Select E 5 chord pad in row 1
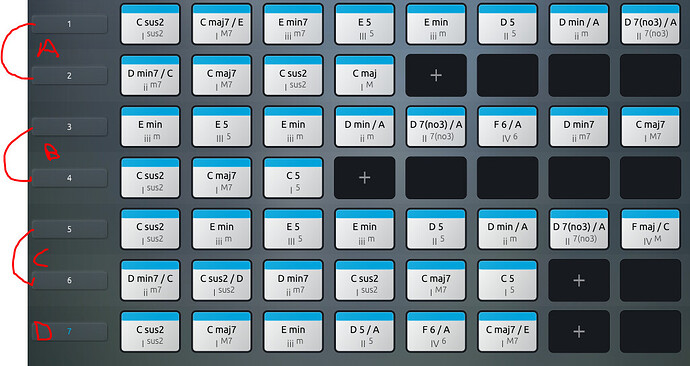This screenshot has height=366, width=690. coord(364,24)
